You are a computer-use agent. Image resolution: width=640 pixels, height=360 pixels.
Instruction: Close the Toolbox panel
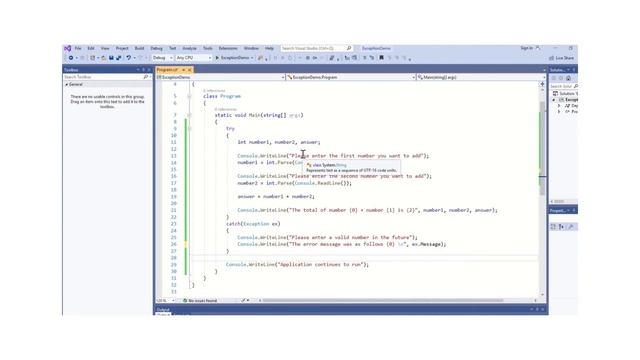pos(149,70)
